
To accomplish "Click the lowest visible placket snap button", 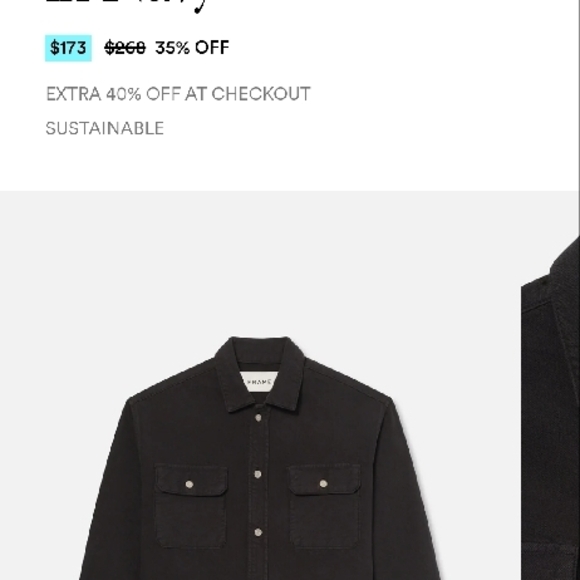I will [258, 532].
